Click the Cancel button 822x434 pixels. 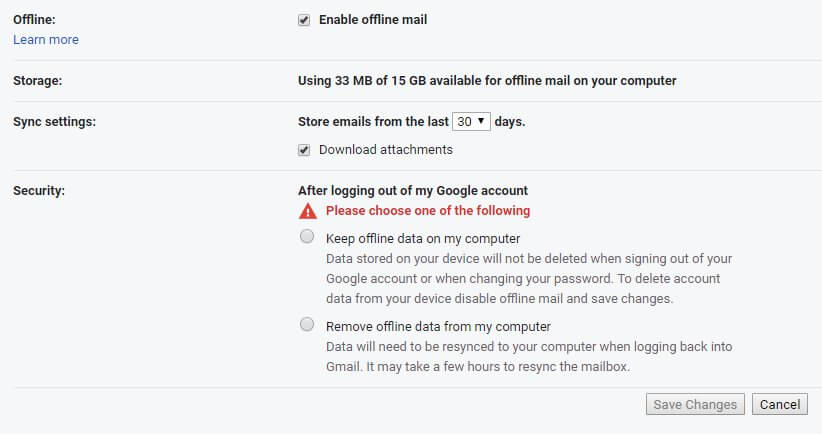(x=780, y=405)
